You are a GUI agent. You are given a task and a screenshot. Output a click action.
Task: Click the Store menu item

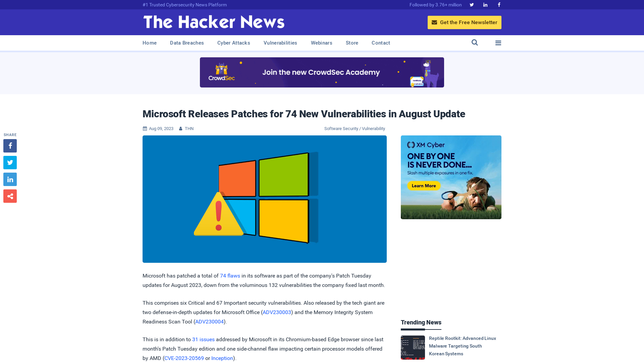(352, 43)
